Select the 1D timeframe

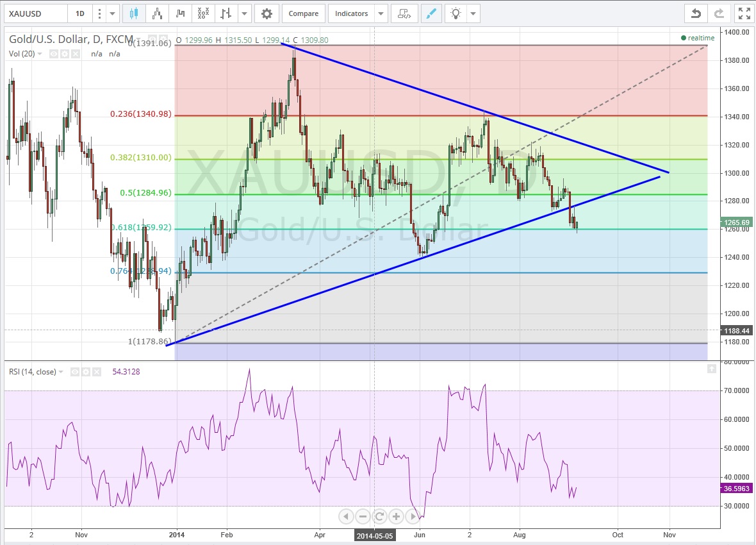pyautogui.click(x=79, y=13)
